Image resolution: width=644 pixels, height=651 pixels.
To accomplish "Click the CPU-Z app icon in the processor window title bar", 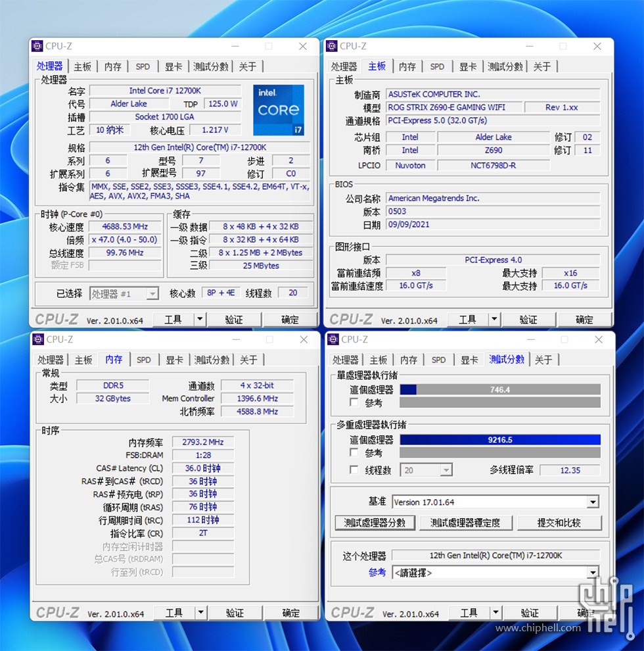I will pyautogui.click(x=37, y=46).
